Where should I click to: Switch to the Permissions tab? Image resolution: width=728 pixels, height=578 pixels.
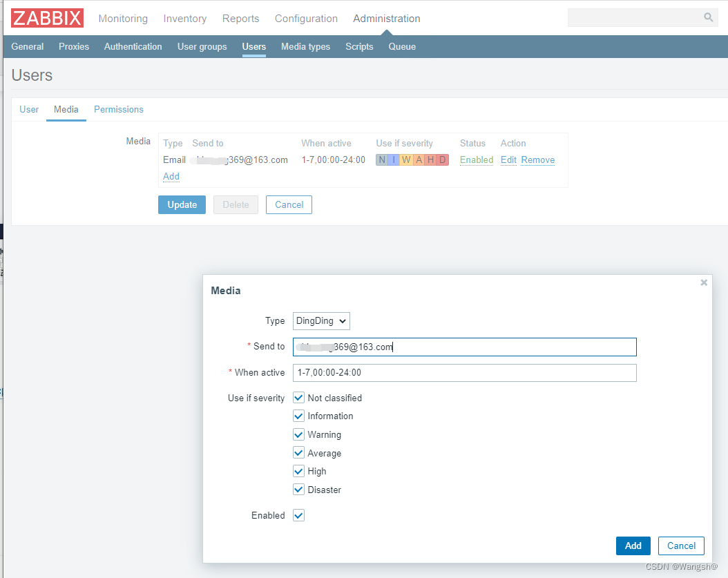(x=118, y=109)
